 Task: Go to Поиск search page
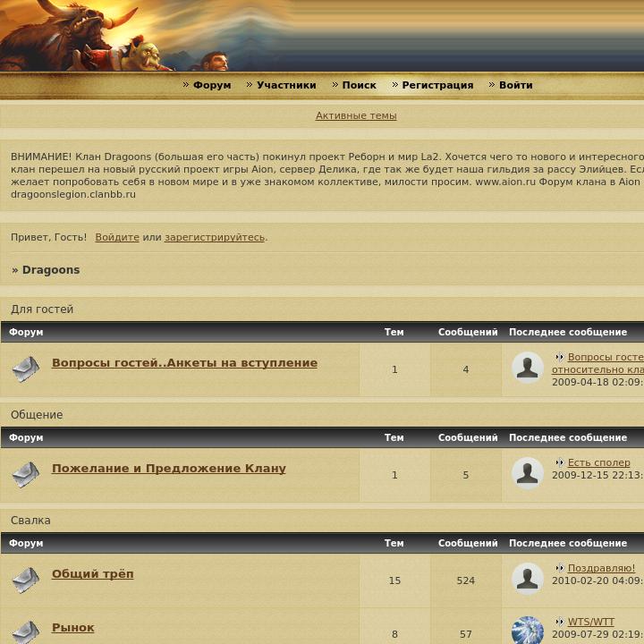359,85
